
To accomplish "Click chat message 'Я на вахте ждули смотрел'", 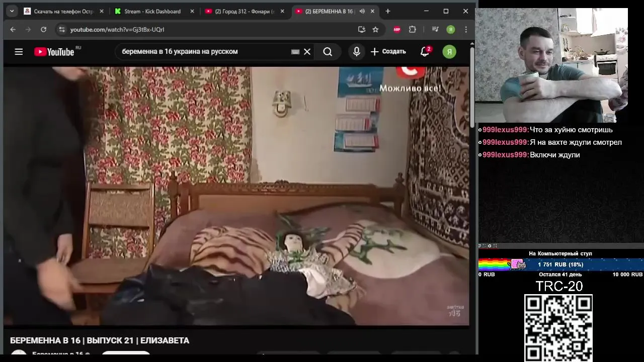I will [576, 142].
